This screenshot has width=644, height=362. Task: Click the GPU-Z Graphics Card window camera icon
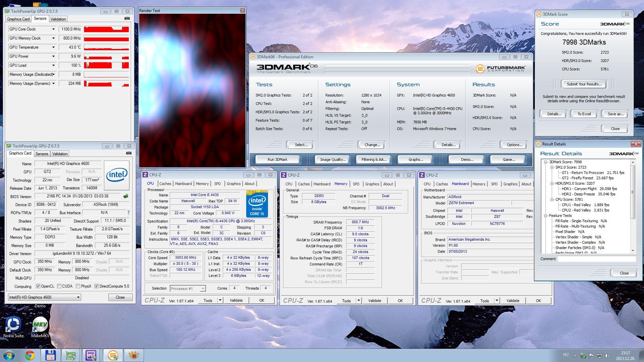[x=128, y=153]
